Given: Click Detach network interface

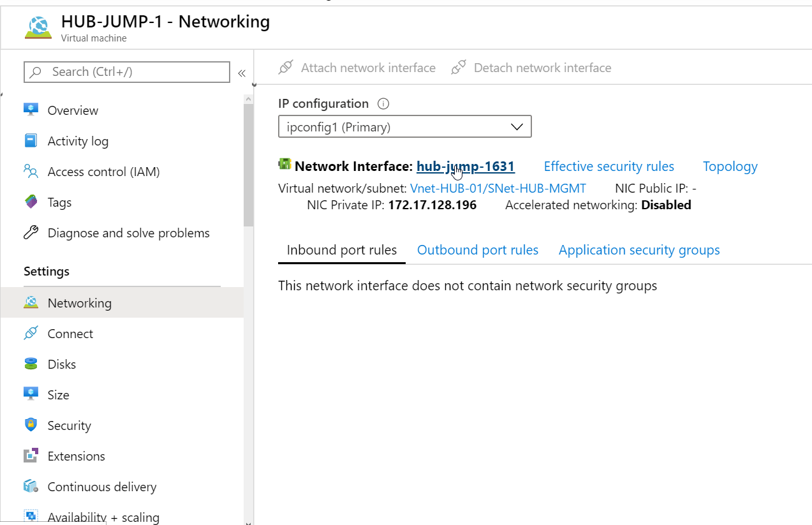Looking at the screenshot, I should coord(531,68).
